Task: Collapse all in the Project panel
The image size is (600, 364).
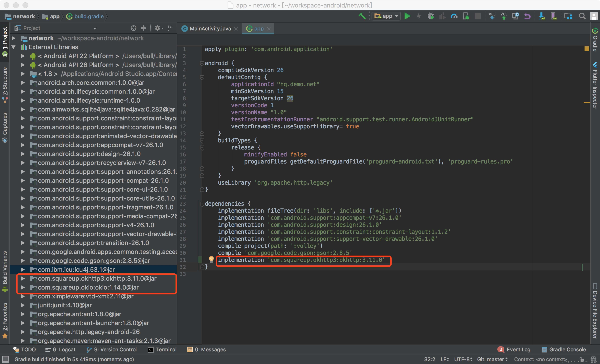Action: tap(144, 28)
